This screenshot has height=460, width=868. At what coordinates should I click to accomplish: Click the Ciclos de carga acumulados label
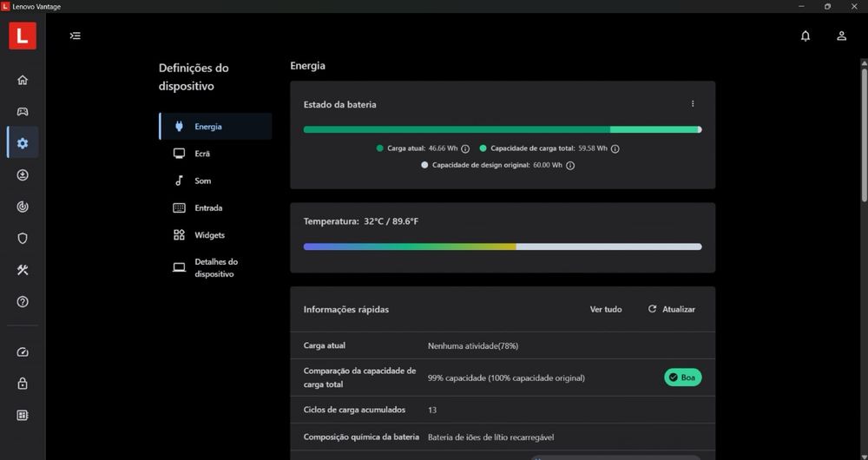(354, 410)
